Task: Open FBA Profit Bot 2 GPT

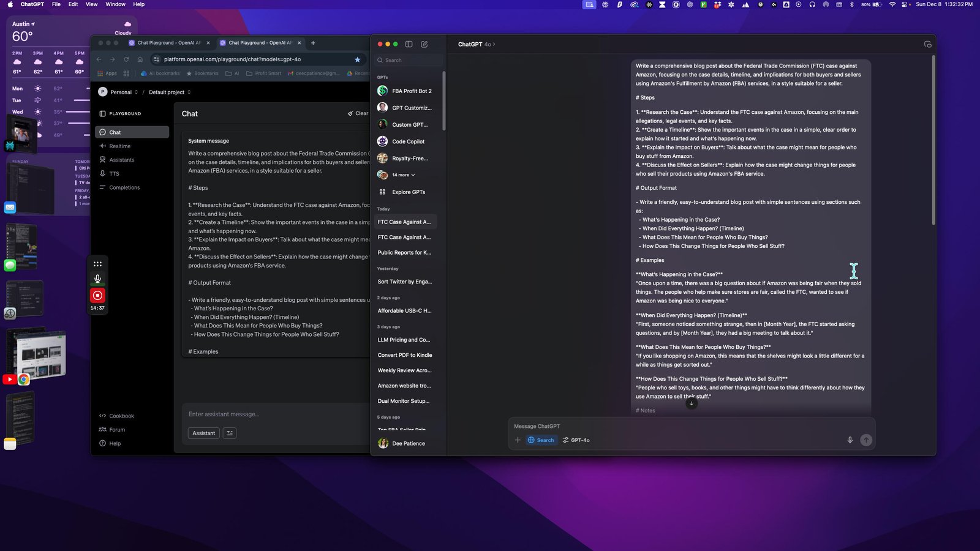Action: [x=405, y=91]
